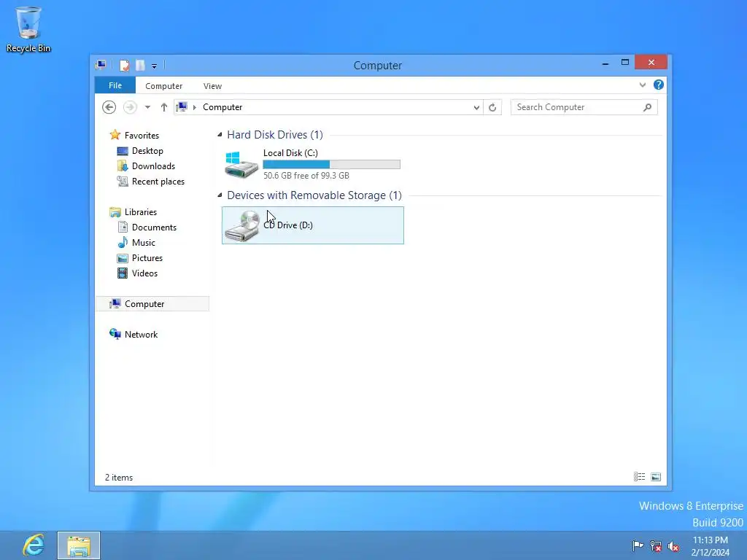Click the volume speaker icon in tray
Screen dimensions: 747x560
pyautogui.click(x=673, y=546)
